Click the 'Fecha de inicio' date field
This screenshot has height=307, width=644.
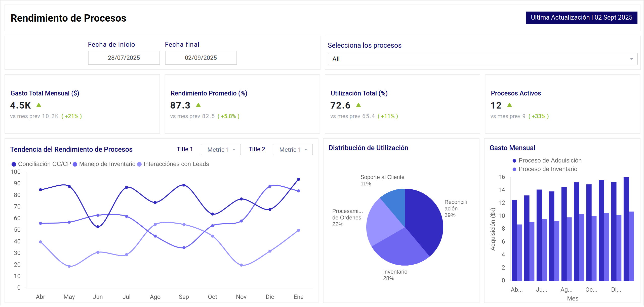point(124,58)
